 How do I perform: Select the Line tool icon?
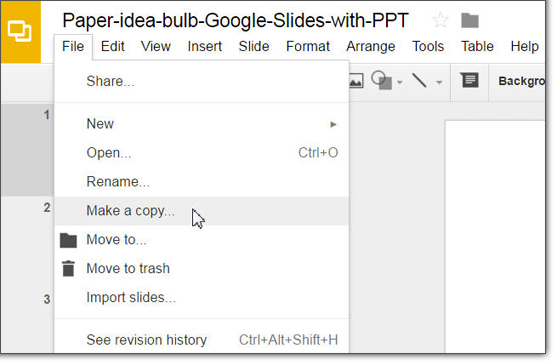(x=419, y=81)
